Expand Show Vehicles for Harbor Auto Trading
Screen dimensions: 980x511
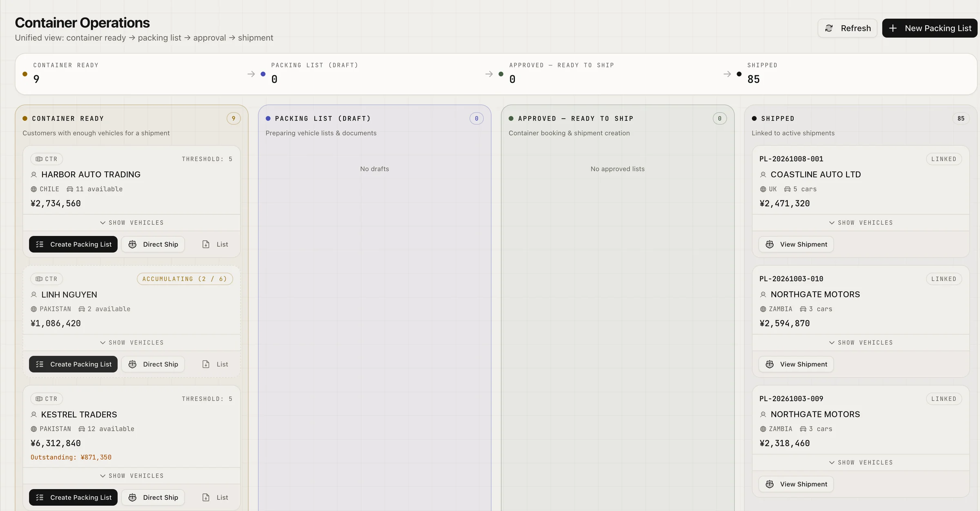[x=131, y=222]
